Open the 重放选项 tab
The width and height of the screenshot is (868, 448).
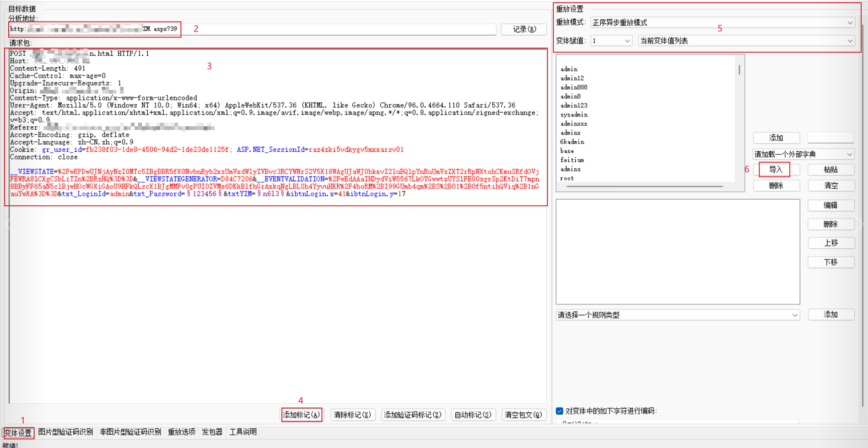[x=181, y=432]
